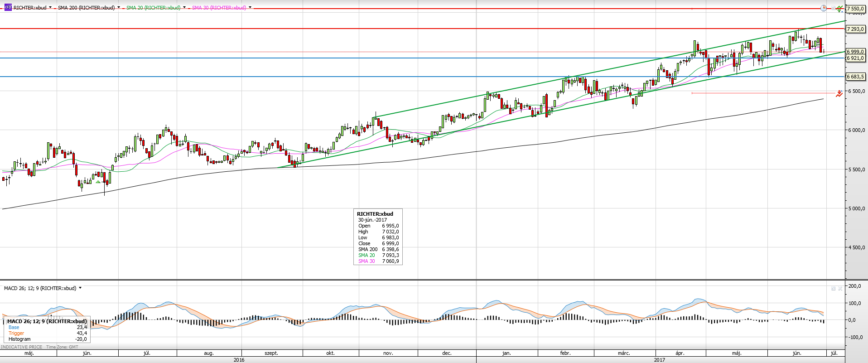Select the 6 999,0 current price label

click(855, 52)
